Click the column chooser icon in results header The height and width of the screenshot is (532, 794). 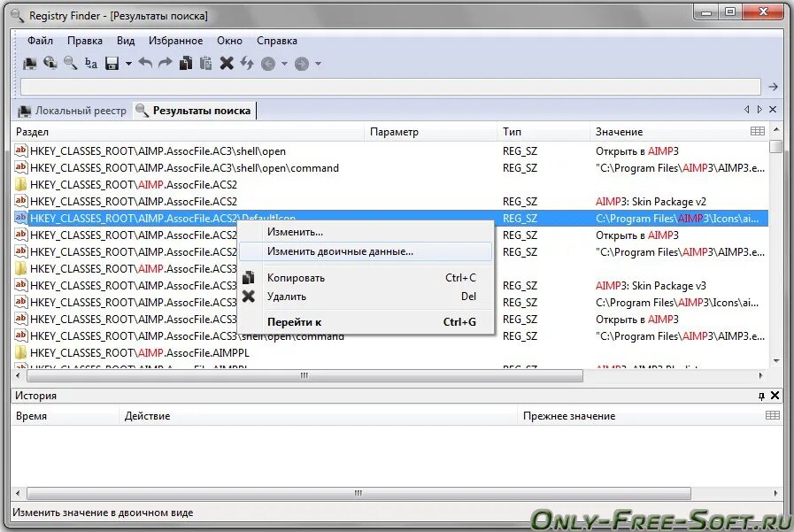pyautogui.click(x=758, y=131)
